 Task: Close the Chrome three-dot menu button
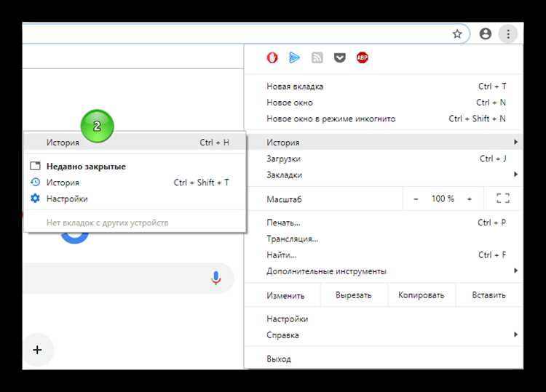(x=508, y=33)
